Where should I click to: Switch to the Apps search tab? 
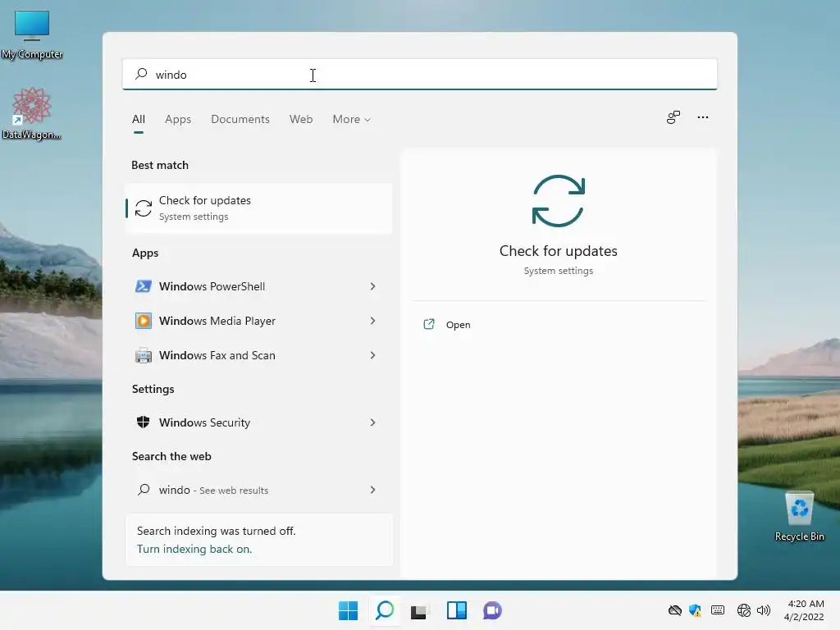coord(178,119)
